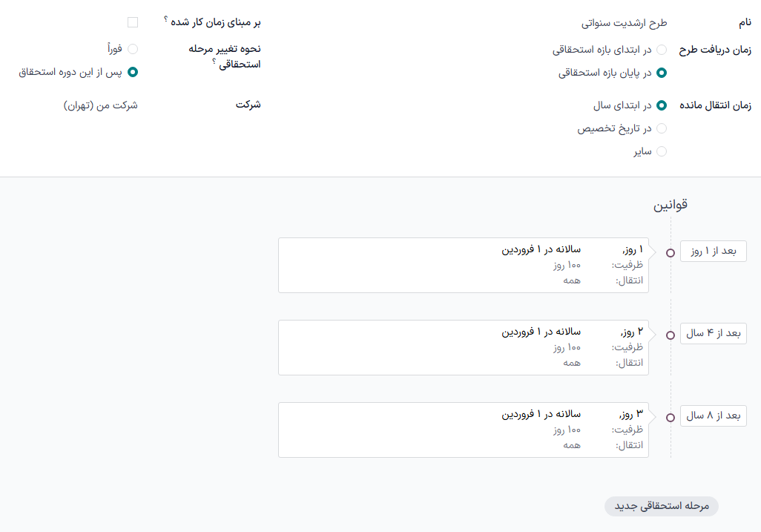The image size is (761, 532).
Task: Verify «پس از این دوره استحقاقی» stays selected
Action: point(134,73)
